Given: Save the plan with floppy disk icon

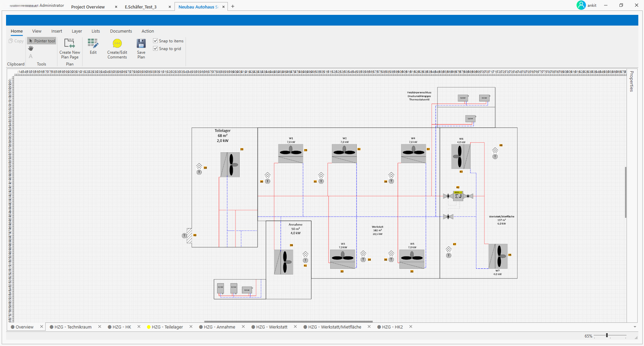Looking at the screenshot, I should pos(141,43).
